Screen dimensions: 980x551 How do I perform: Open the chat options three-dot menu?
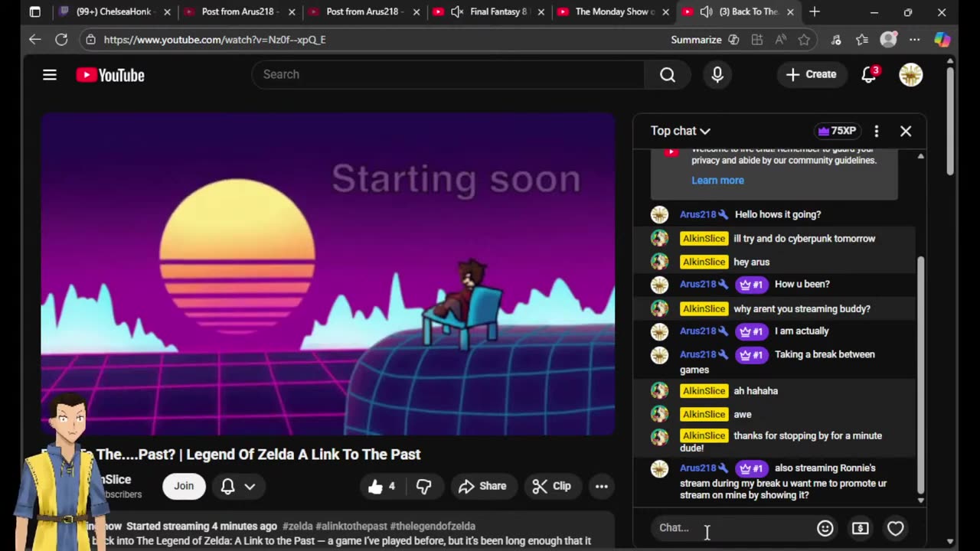point(877,131)
